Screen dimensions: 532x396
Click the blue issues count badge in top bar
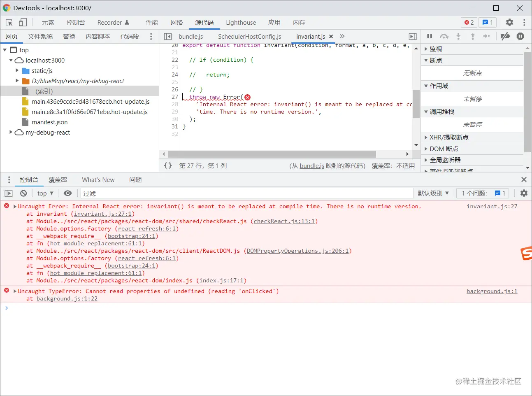[x=488, y=23]
